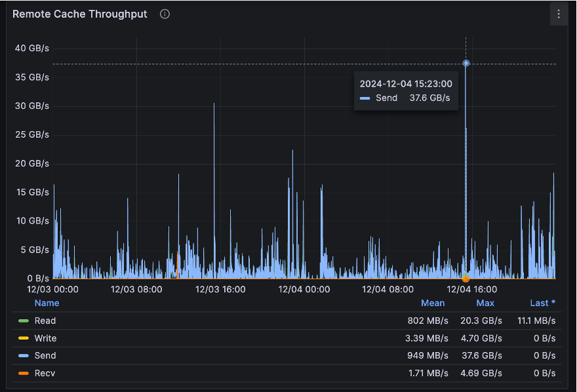This screenshot has width=577, height=392.
Task: Click the Read mean value 802 MB/s
Action: tap(428, 321)
